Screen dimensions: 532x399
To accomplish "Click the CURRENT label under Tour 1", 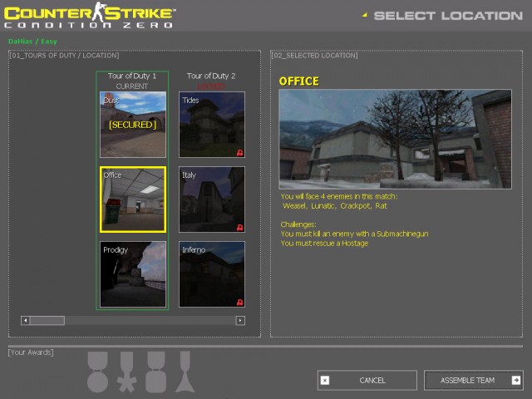I will tap(132, 86).
